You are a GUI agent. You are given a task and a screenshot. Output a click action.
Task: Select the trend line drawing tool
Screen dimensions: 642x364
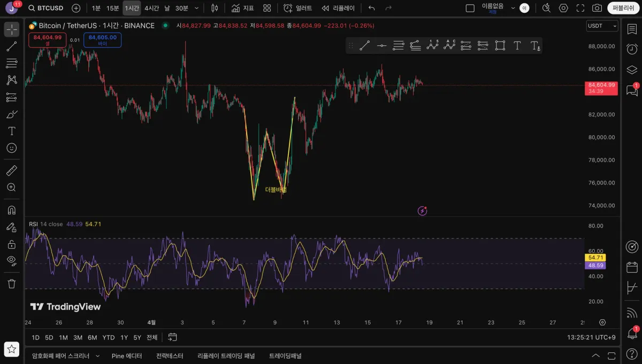pyautogui.click(x=11, y=47)
